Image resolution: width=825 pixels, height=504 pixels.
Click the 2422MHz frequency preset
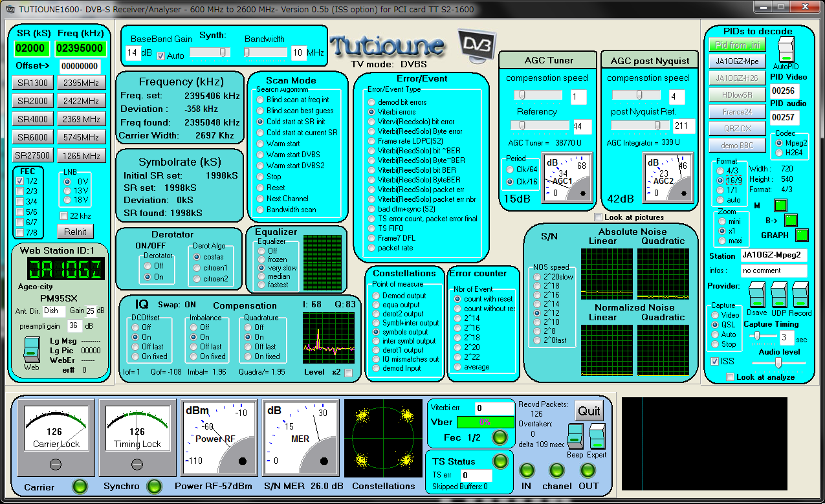pyautogui.click(x=82, y=102)
